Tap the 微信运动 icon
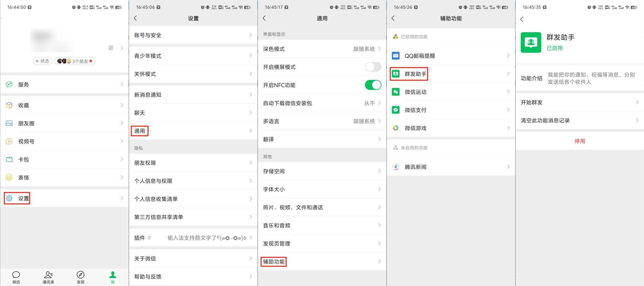 pos(396,92)
